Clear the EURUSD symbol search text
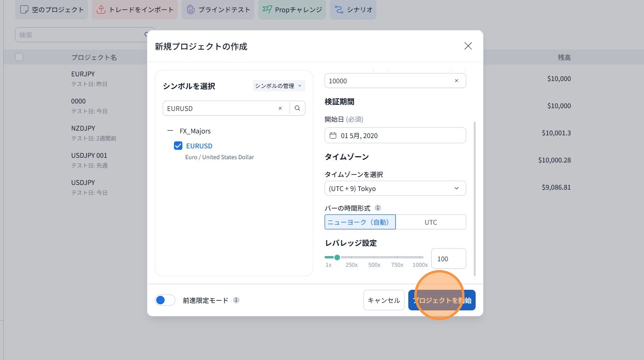 [x=280, y=108]
